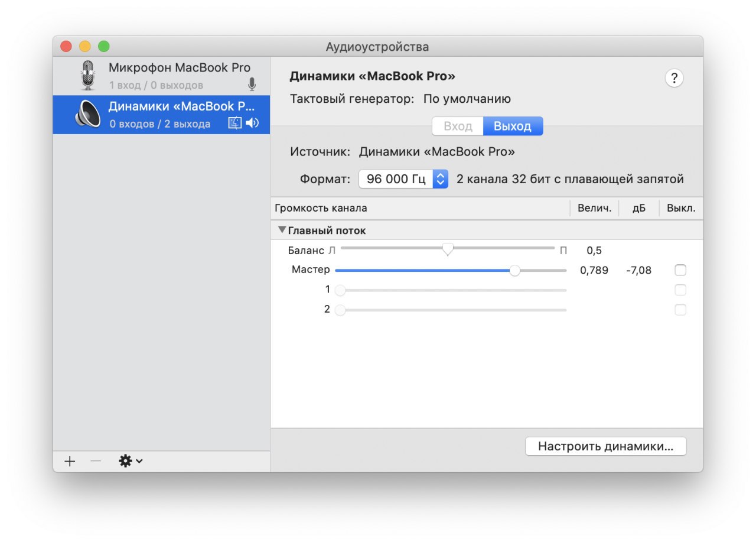Image resolution: width=756 pixels, height=542 pixels.
Task: Click the Тактовый генератор: По умолчанию text
Action: pos(400,99)
